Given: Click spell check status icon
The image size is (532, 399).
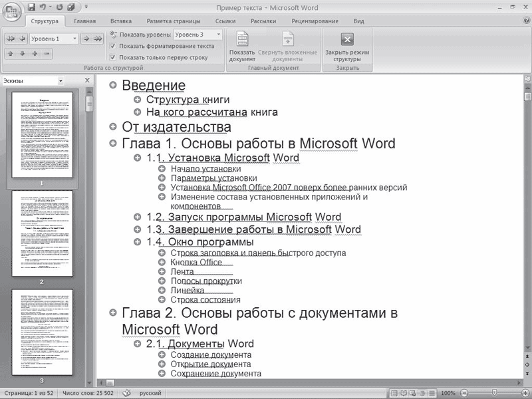Looking at the screenshot, I should (x=126, y=393).
